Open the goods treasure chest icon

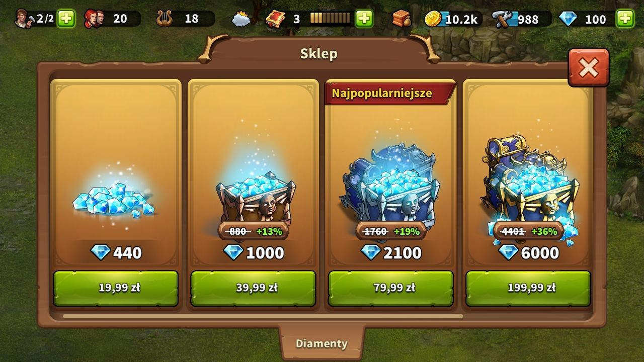(x=402, y=19)
